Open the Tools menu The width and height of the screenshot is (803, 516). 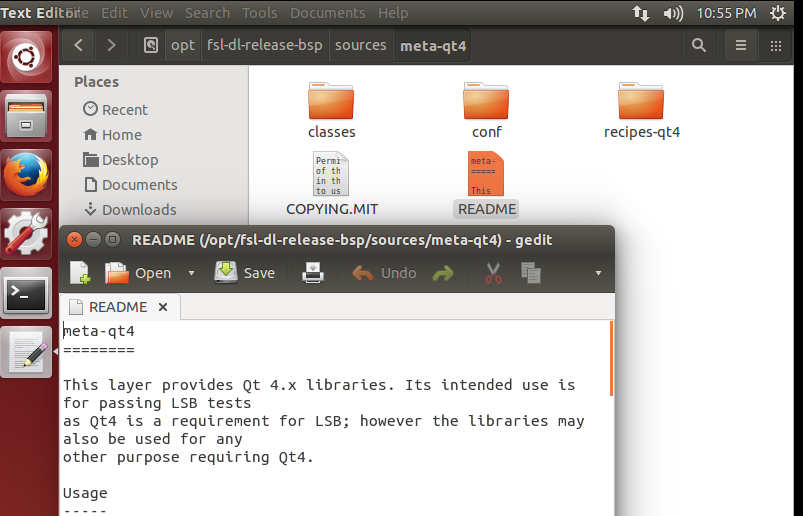pos(260,13)
